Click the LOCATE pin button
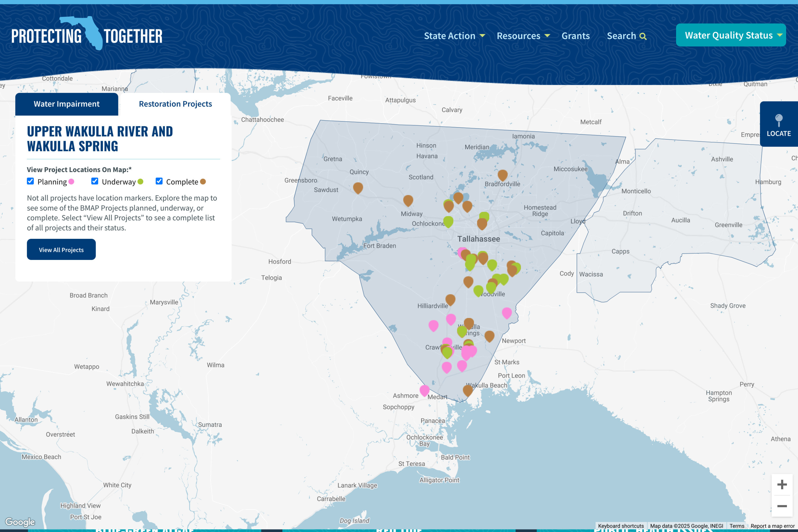Image resolution: width=798 pixels, height=532 pixels. (778, 124)
